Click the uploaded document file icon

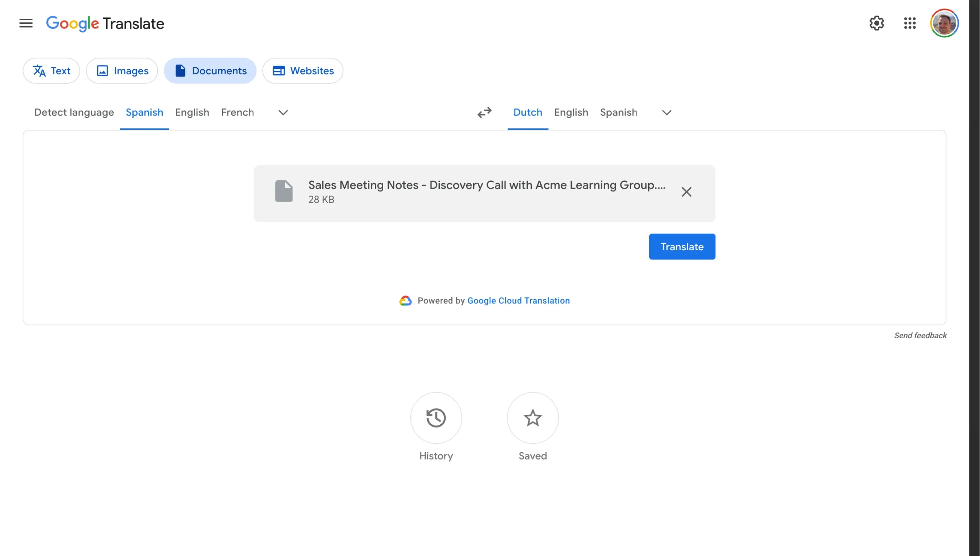284,191
